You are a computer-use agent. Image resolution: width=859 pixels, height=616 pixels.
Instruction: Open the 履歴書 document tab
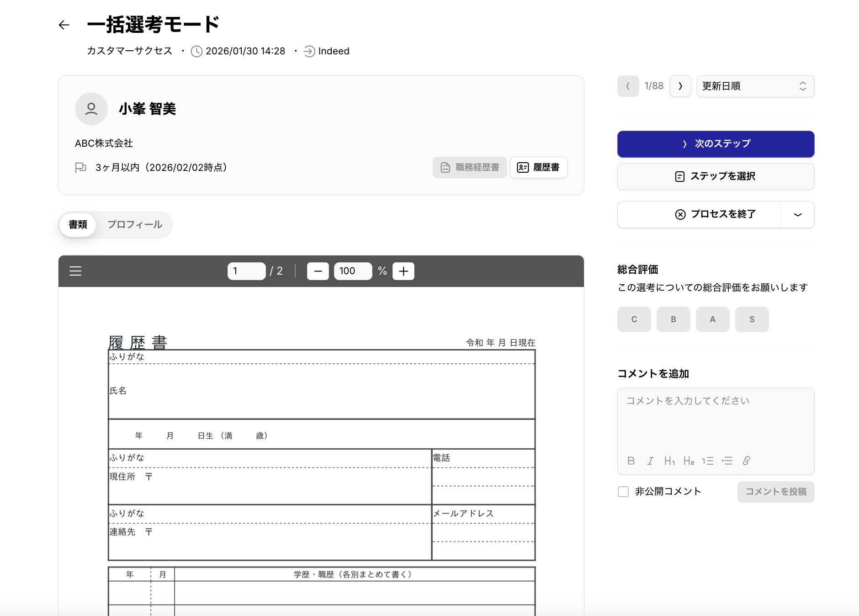[x=538, y=167]
